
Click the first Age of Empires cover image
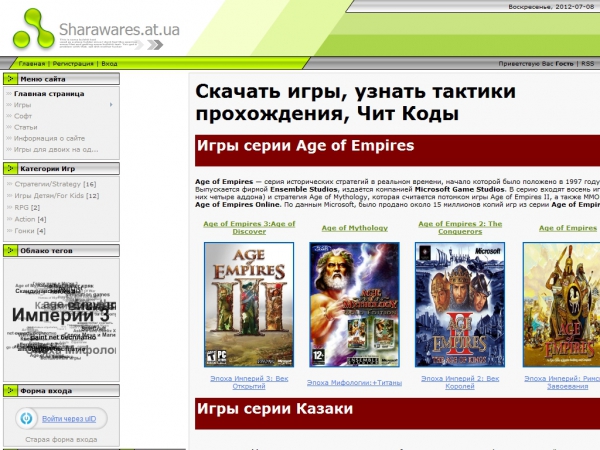pyautogui.click(x=561, y=305)
